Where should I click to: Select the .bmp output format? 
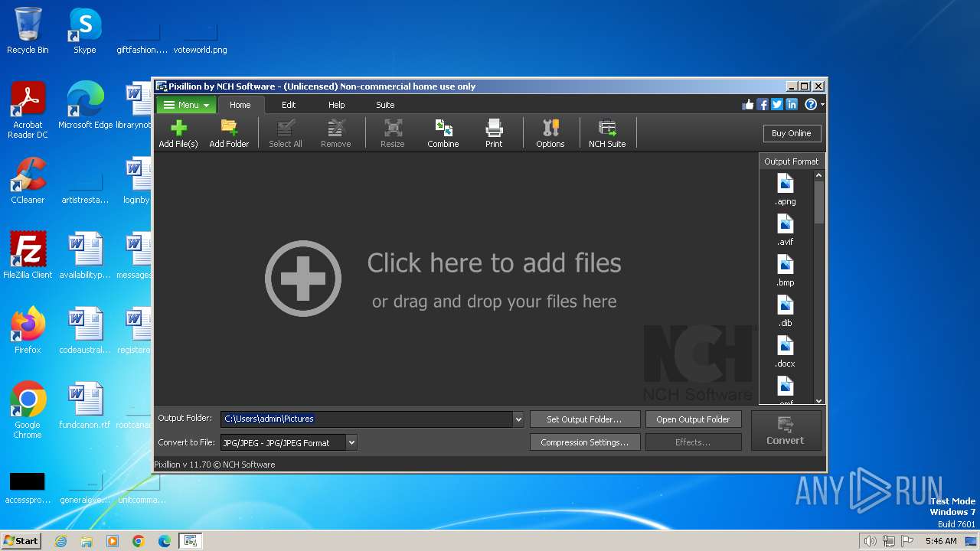pos(786,270)
